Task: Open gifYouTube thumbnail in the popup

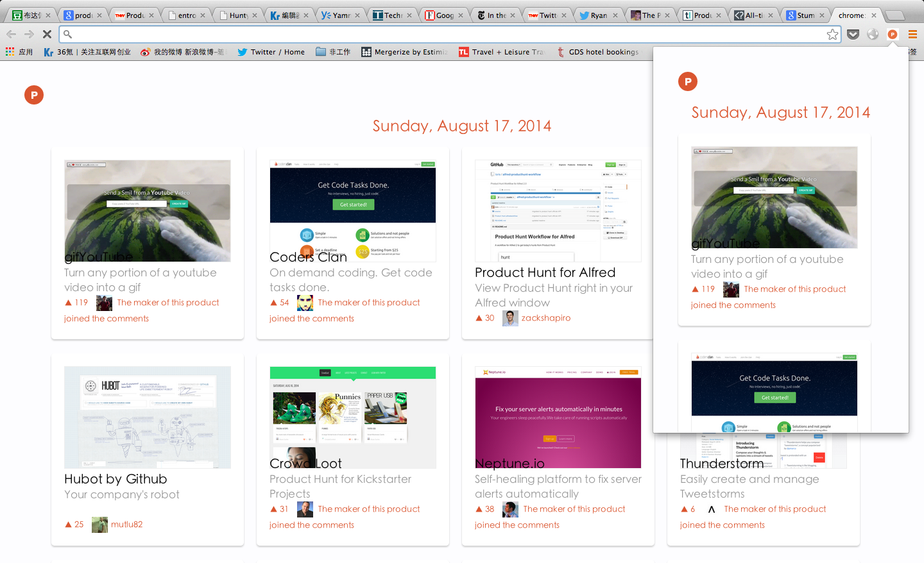Action: pos(774,197)
